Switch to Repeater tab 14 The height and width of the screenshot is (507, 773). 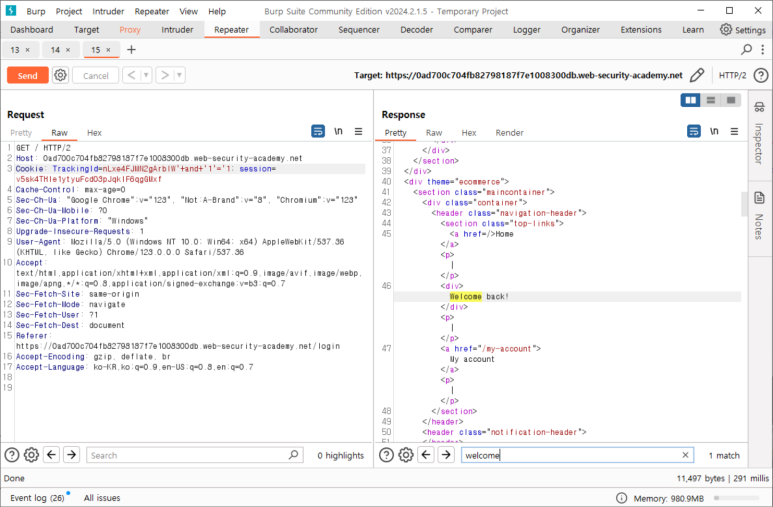point(55,50)
